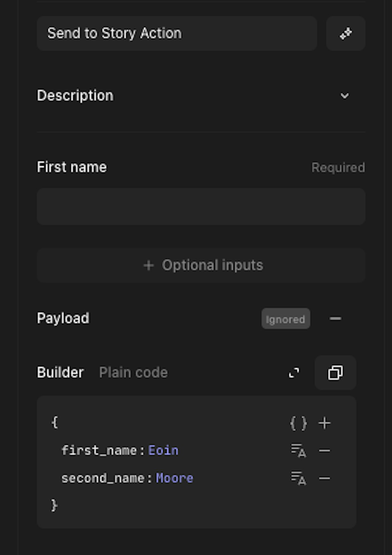The width and height of the screenshot is (392, 555).
Task: Delete the first_name row
Action: point(324,451)
